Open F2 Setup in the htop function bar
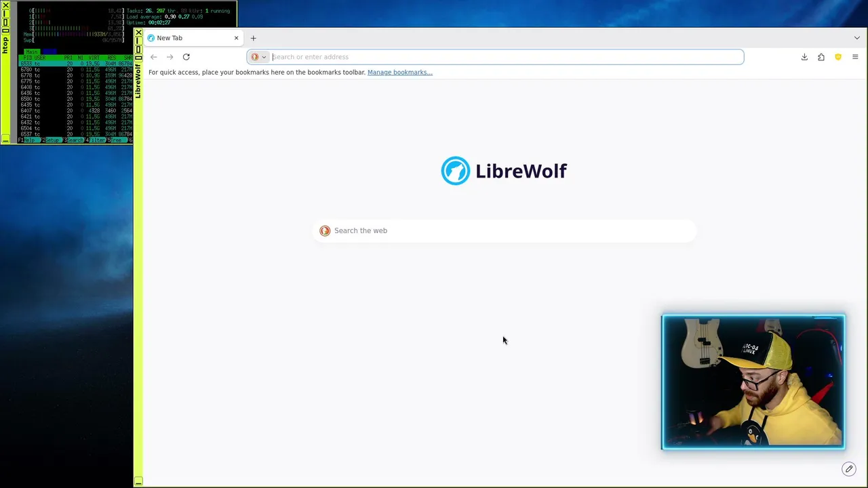868x488 pixels. [52, 140]
